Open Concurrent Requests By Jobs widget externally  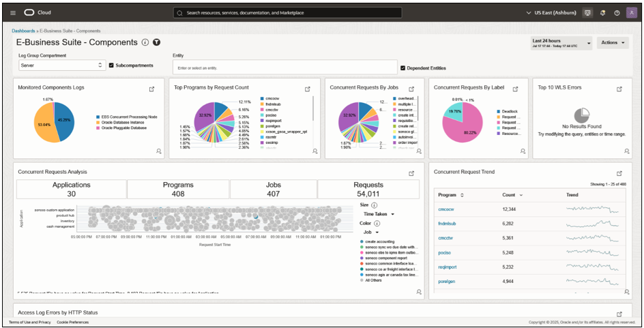411,89
